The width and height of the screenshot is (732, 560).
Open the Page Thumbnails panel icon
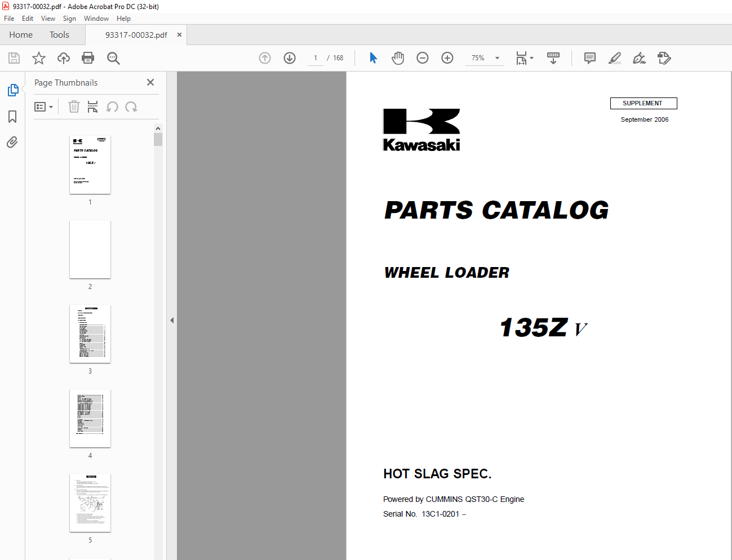[12, 90]
